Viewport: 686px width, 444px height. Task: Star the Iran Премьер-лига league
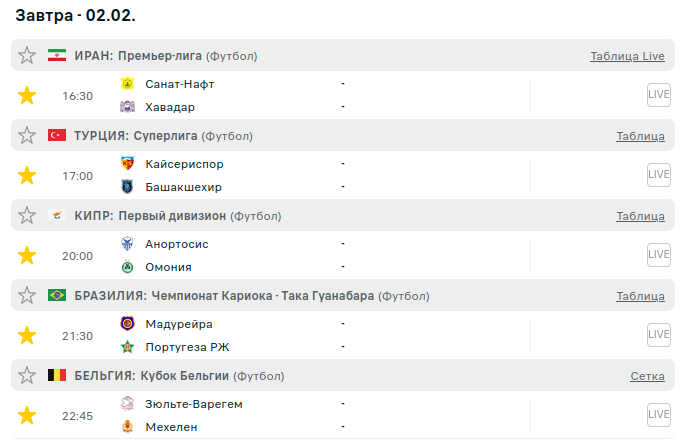point(27,56)
